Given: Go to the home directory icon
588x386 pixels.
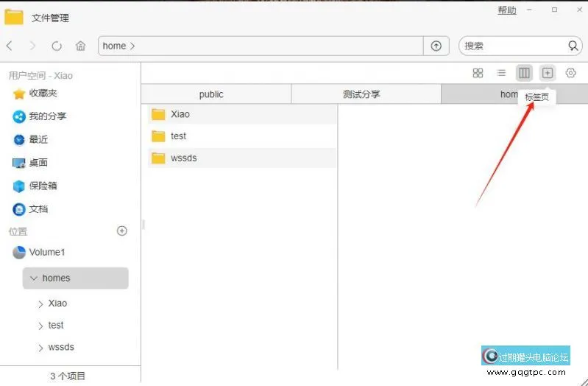Looking at the screenshot, I should 80,46.
